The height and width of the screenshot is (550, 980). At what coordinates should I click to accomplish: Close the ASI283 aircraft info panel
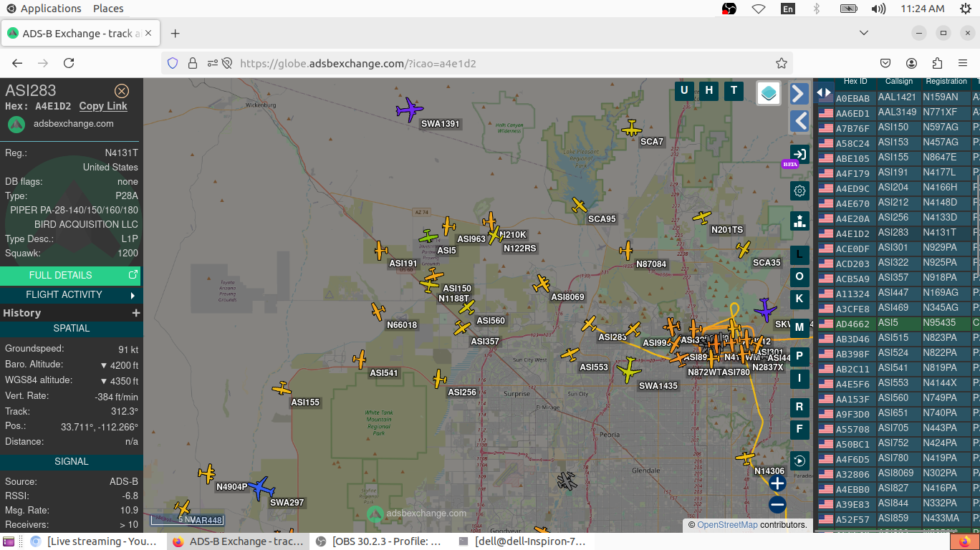point(122,91)
